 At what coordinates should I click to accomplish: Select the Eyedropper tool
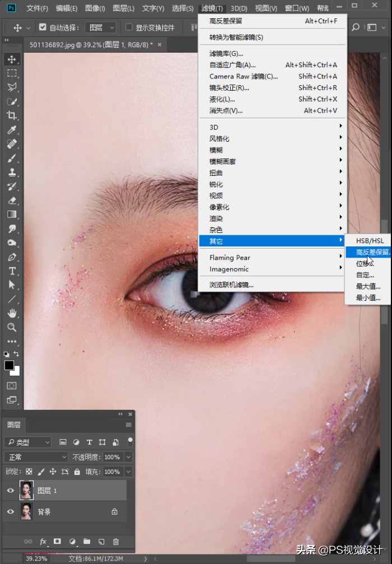coord(12,130)
